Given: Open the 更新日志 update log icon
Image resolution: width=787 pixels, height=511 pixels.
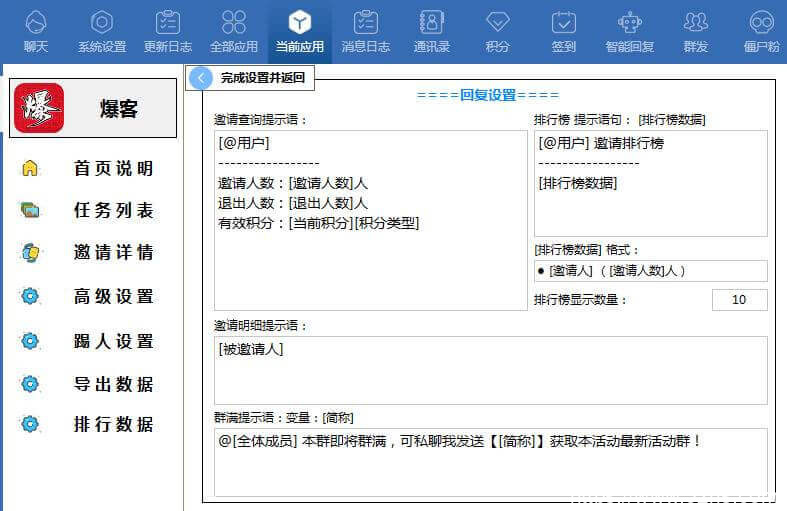Looking at the screenshot, I should click(168, 24).
